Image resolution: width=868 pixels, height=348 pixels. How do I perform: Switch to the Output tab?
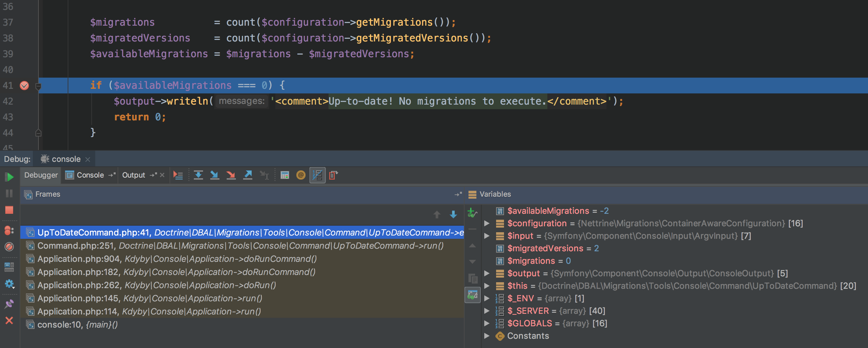pyautogui.click(x=133, y=175)
